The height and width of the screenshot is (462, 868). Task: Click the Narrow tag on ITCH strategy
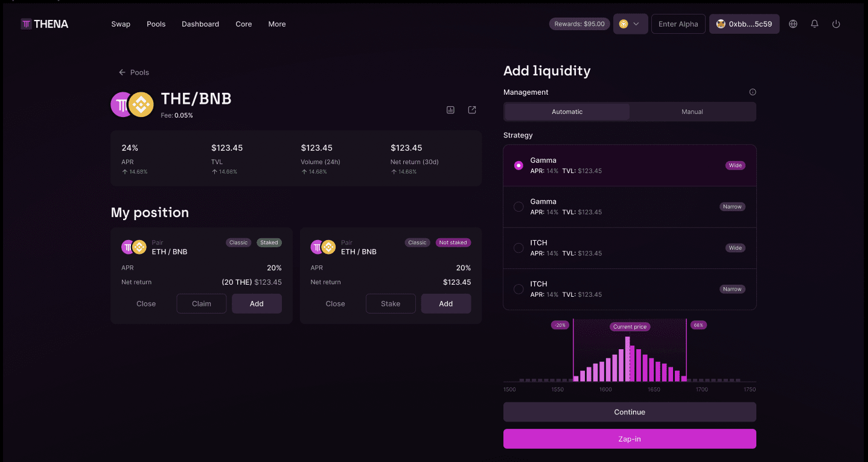point(732,289)
